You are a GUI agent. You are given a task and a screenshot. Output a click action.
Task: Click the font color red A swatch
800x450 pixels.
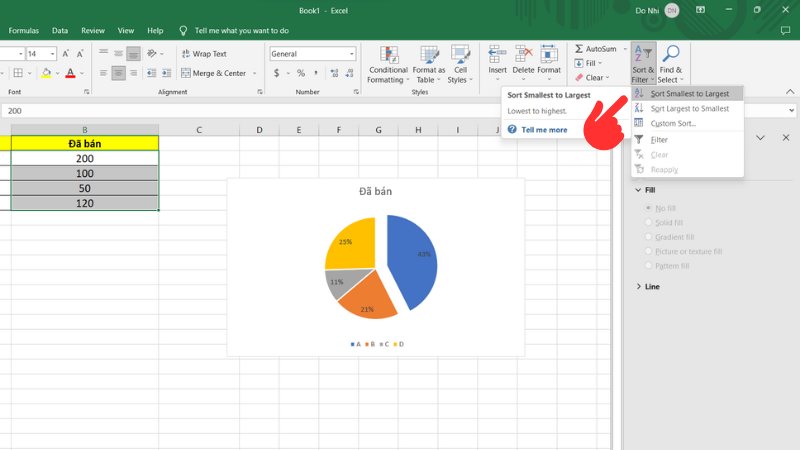point(69,73)
